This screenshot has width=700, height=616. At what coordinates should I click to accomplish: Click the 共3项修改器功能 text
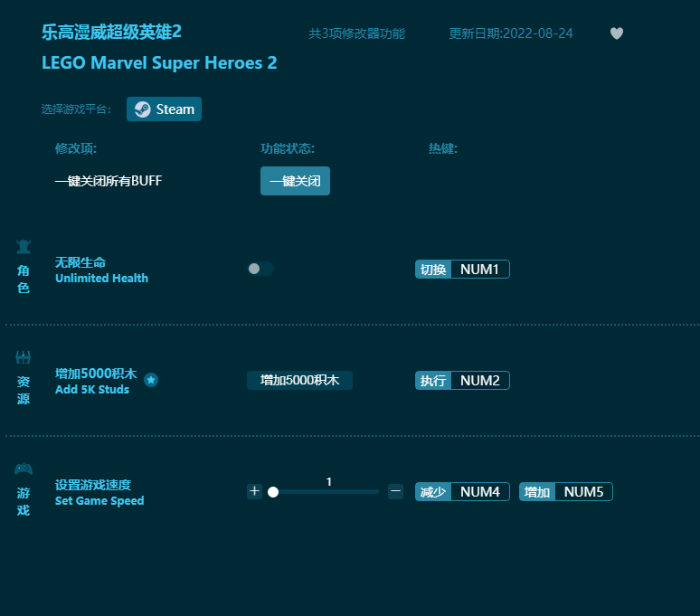coord(356,33)
